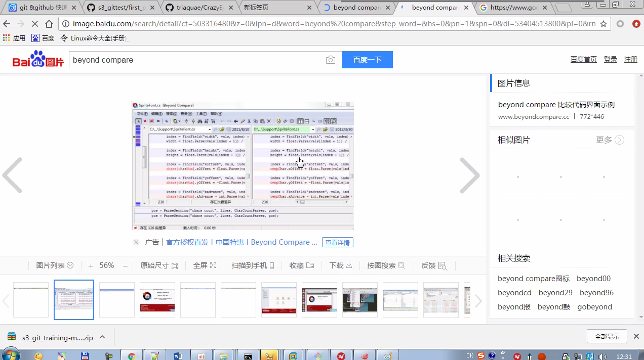
Task: Zoom in with the plus icon
Action: 91,265
